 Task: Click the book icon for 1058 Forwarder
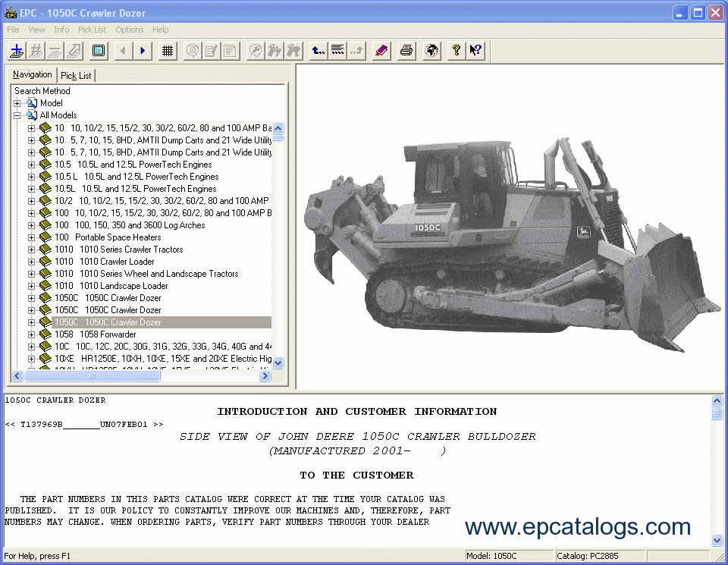[x=45, y=334]
